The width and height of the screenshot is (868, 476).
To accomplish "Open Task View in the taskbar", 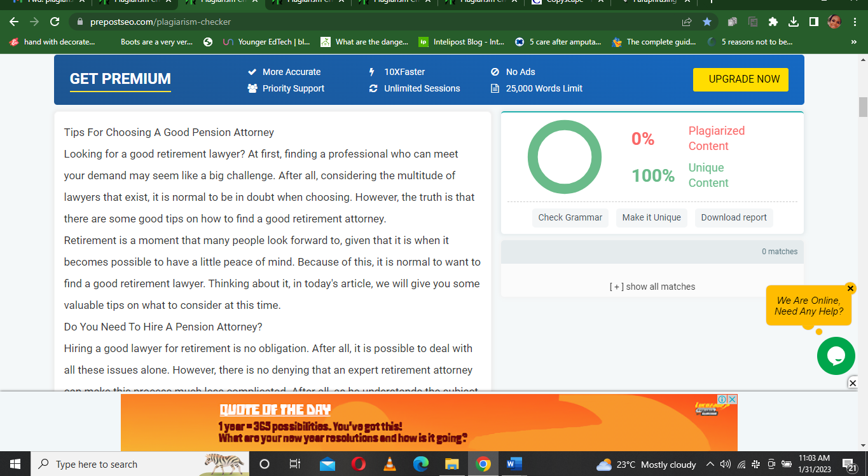I will tap(295, 464).
